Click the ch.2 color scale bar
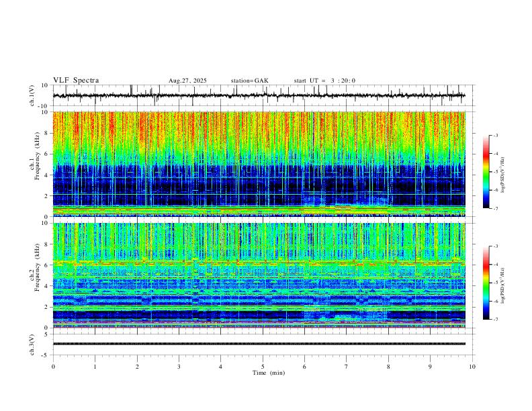This screenshot has height=411, width=532. [x=486, y=283]
